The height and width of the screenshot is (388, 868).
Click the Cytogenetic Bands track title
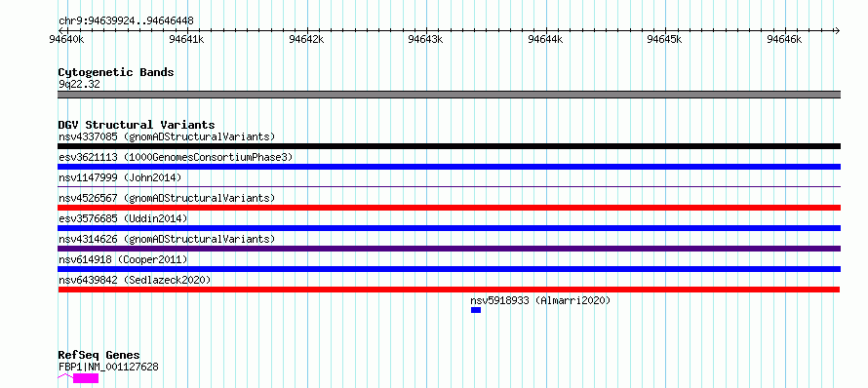116,72
